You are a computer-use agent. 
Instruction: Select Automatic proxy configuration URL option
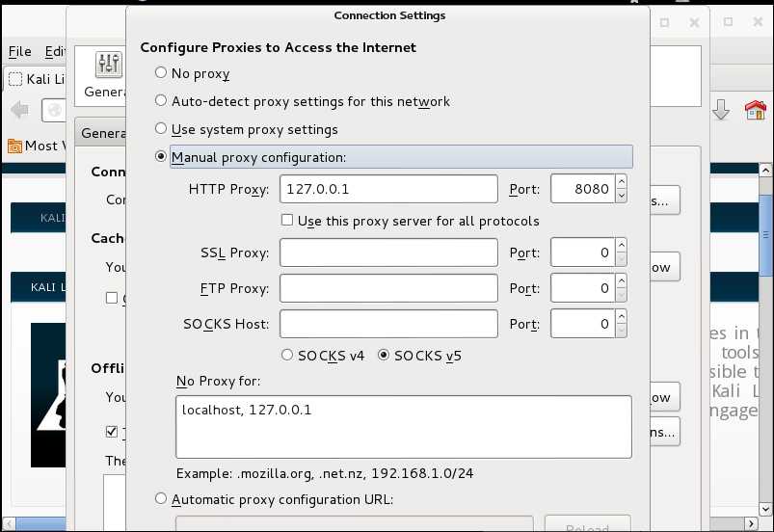point(161,499)
